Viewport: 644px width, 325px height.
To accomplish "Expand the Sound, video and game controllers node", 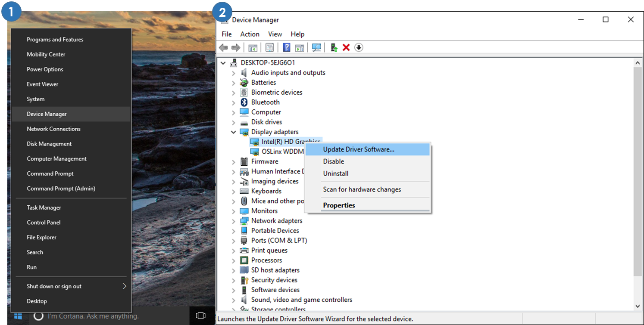I will pyautogui.click(x=234, y=300).
